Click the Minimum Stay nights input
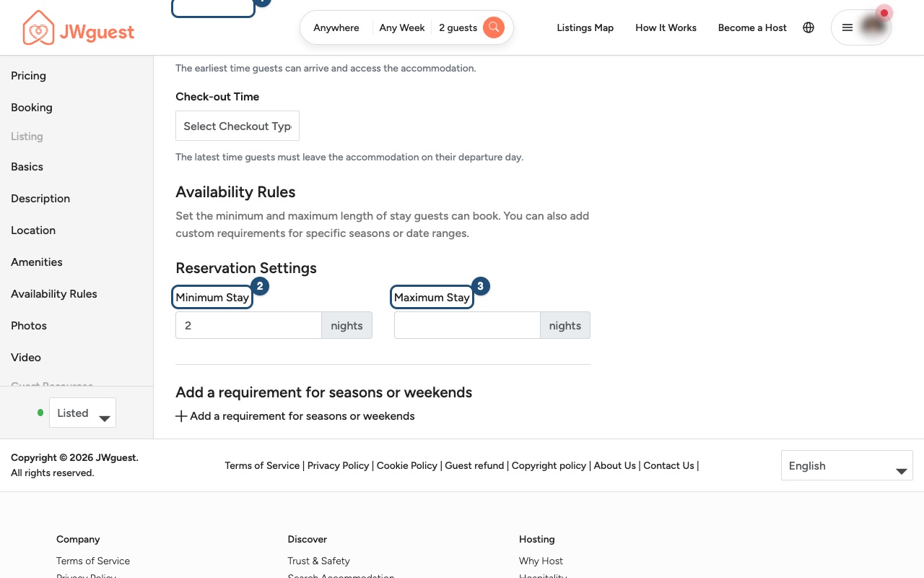Image resolution: width=924 pixels, height=578 pixels. (248, 325)
